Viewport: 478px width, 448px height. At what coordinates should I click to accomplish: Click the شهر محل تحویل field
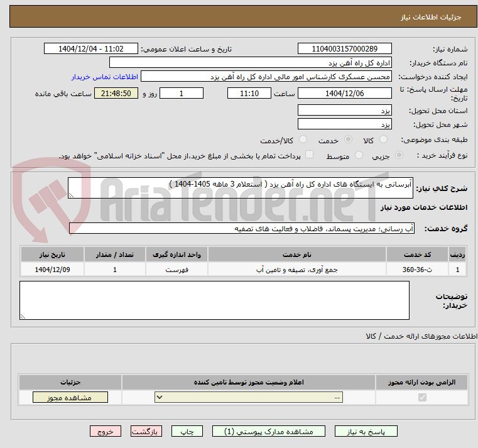click(x=344, y=124)
